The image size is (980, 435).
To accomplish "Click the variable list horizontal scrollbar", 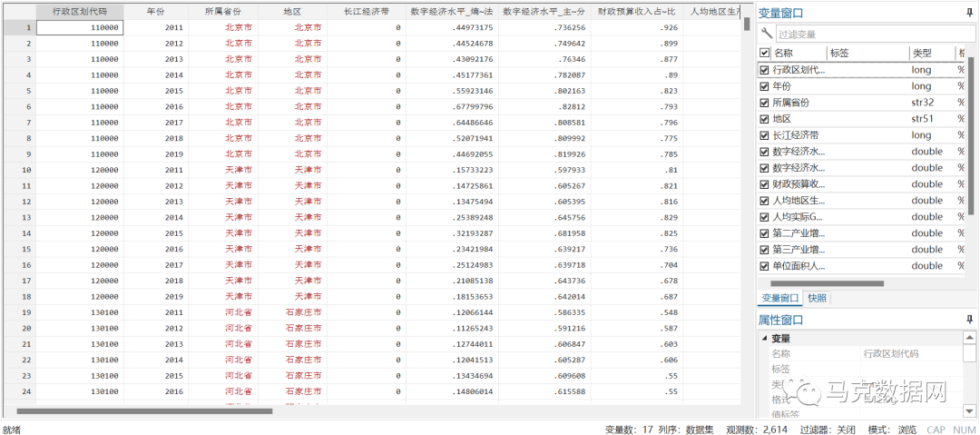I will click(827, 283).
